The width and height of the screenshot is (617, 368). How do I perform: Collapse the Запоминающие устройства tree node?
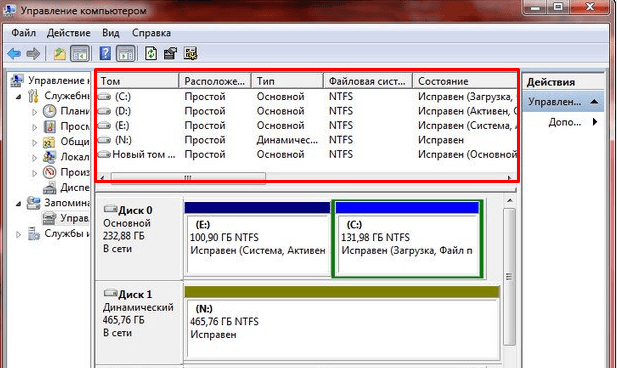coord(18,203)
